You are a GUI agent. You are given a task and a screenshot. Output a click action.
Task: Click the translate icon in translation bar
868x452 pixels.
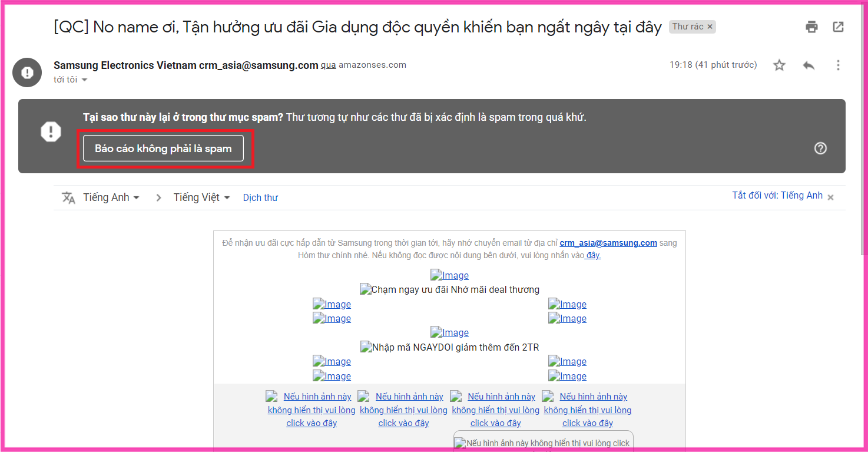pos(68,197)
